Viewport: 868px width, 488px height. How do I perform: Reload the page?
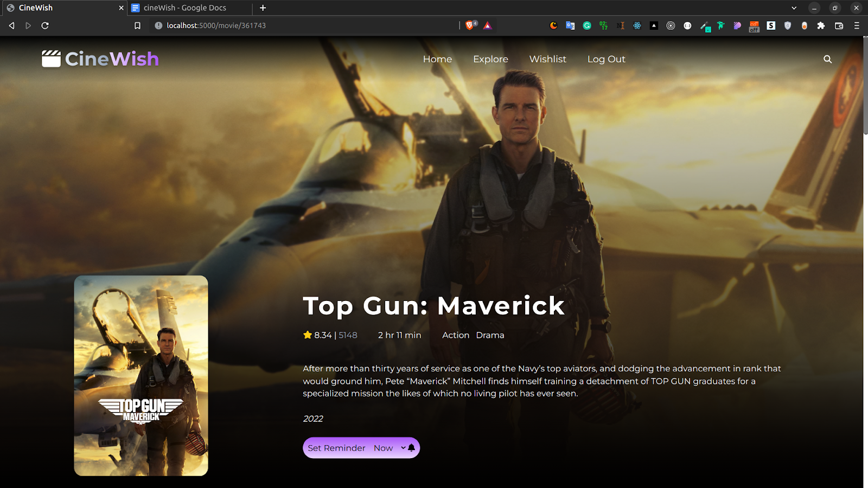click(45, 25)
